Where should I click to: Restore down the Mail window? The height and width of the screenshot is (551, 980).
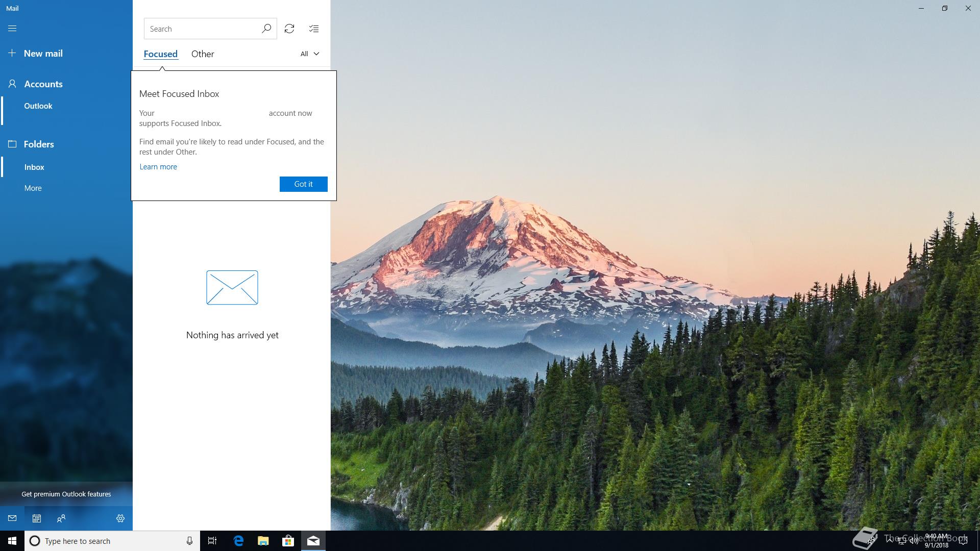(945, 8)
